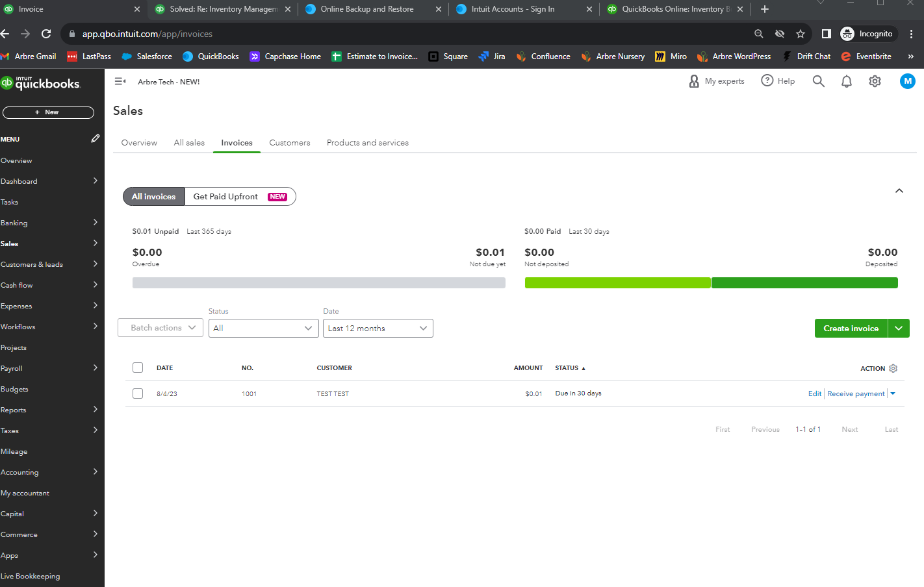Image resolution: width=924 pixels, height=587 pixels.
Task: Switch to the Get Paid Upfront view
Action: (x=225, y=196)
